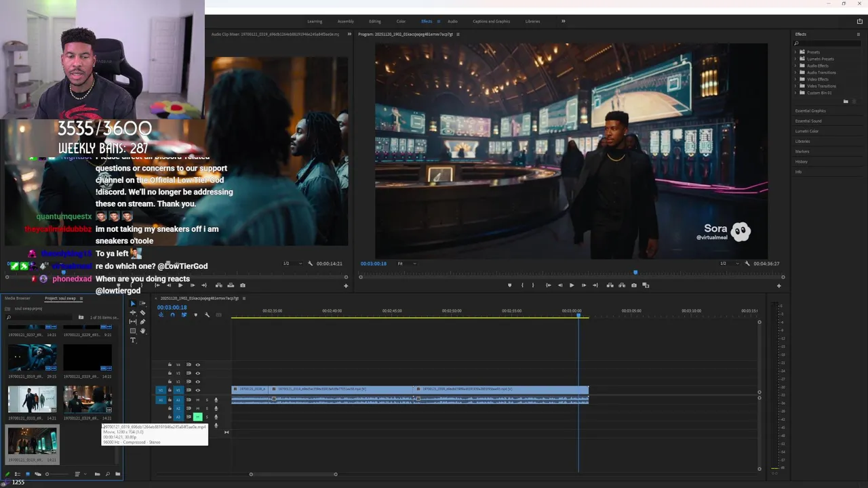The width and height of the screenshot is (868, 488).
Task: Toggle Linked Selection in timeline
Action: pyautogui.click(x=184, y=314)
